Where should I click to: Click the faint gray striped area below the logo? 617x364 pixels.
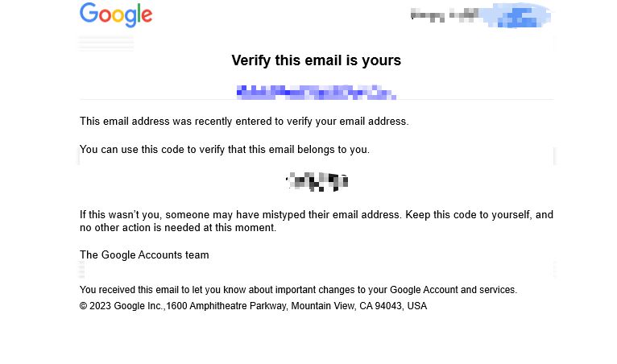(x=106, y=43)
